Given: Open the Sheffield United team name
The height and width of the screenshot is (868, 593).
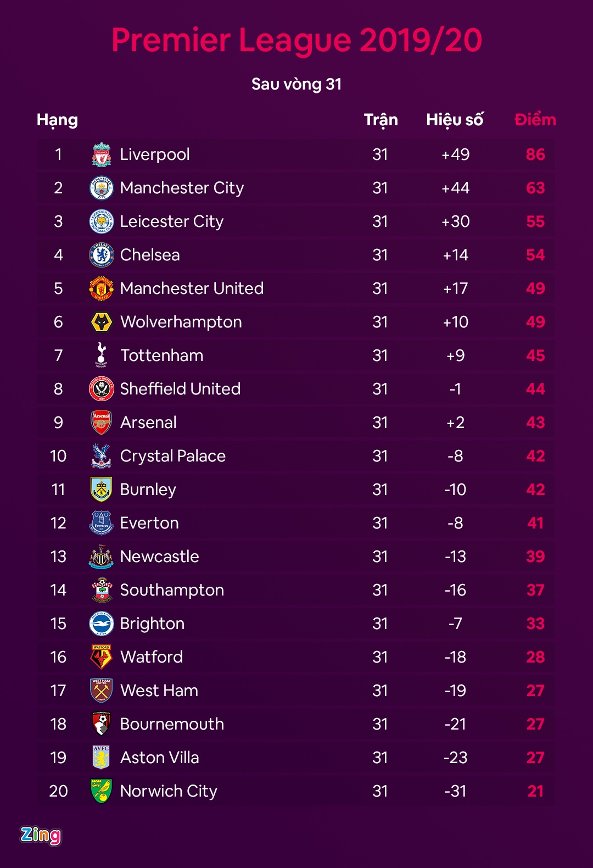Looking at the screenshot, I should point(180,389).
